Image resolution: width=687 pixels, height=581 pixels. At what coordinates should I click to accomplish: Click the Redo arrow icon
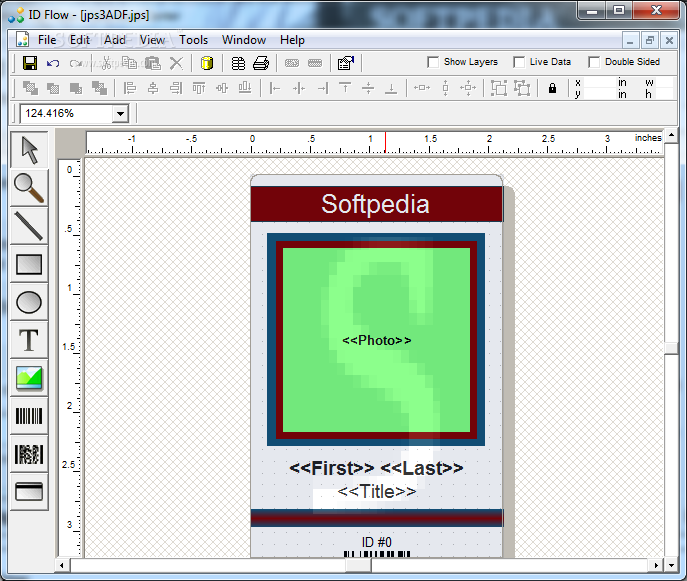point(75,63)
